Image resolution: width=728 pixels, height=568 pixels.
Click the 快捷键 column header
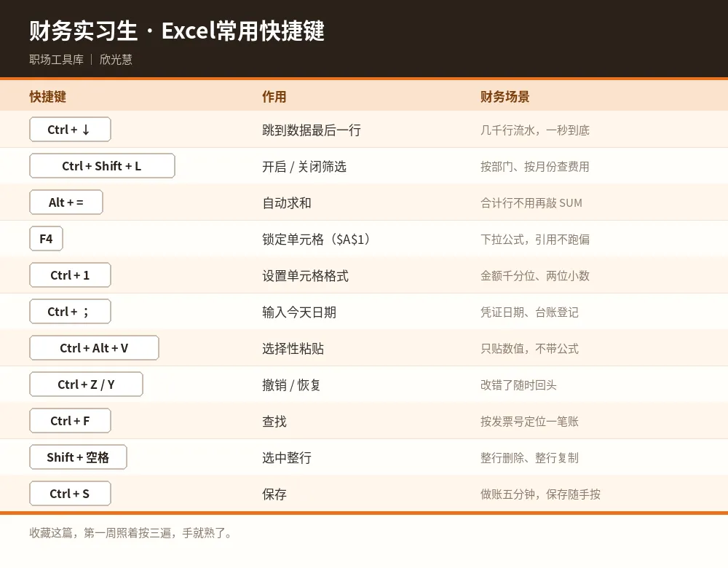pyautogui.click(x=48, y=97)
